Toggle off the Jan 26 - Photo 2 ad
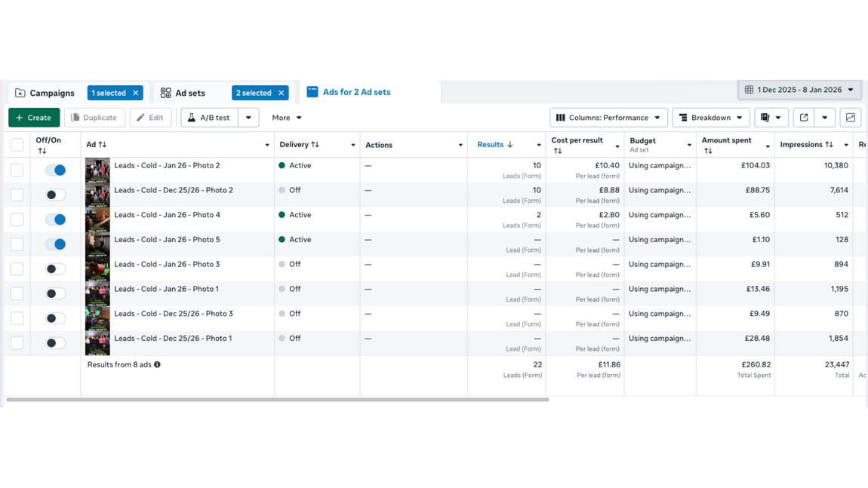868x488 pixels. click(x=55, y=170)
